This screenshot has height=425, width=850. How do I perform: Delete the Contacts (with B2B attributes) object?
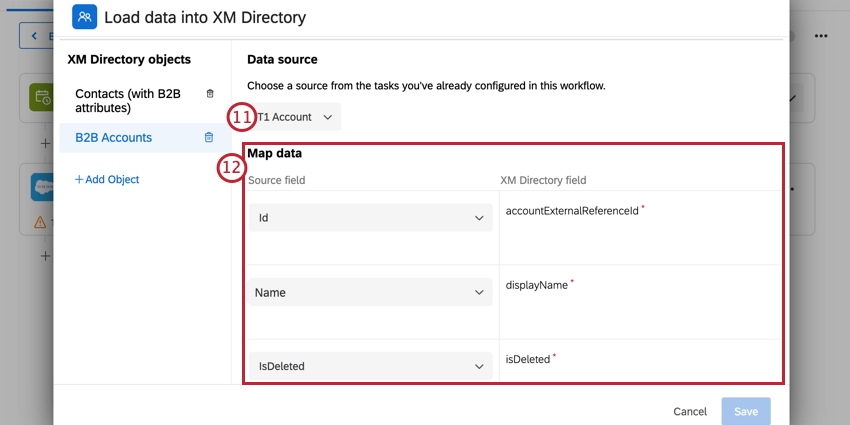[210, 94]
